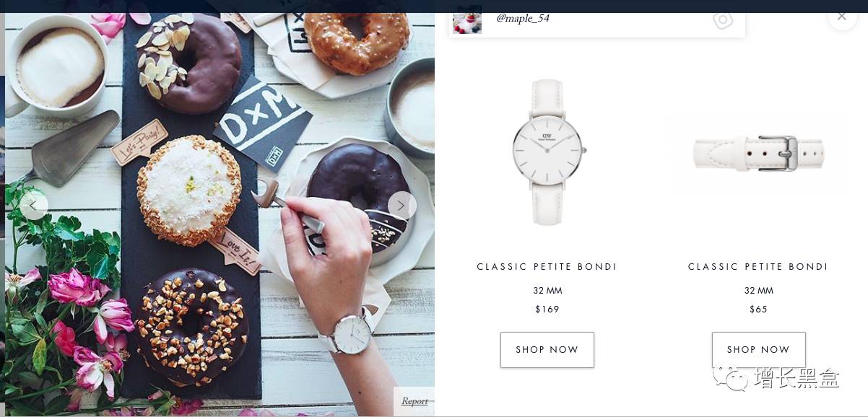Advance to the next photo arrow
868x417 pixels.
click(x=402, y=206)
